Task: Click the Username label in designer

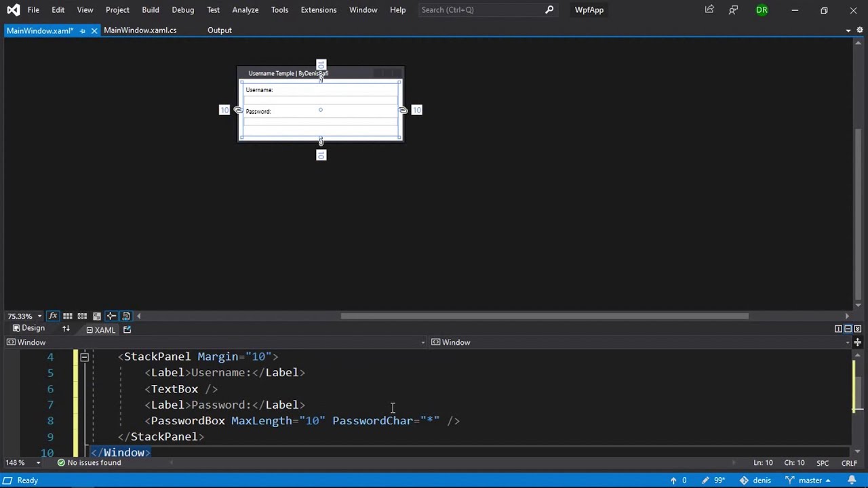Action: click(x=259, y=89)
